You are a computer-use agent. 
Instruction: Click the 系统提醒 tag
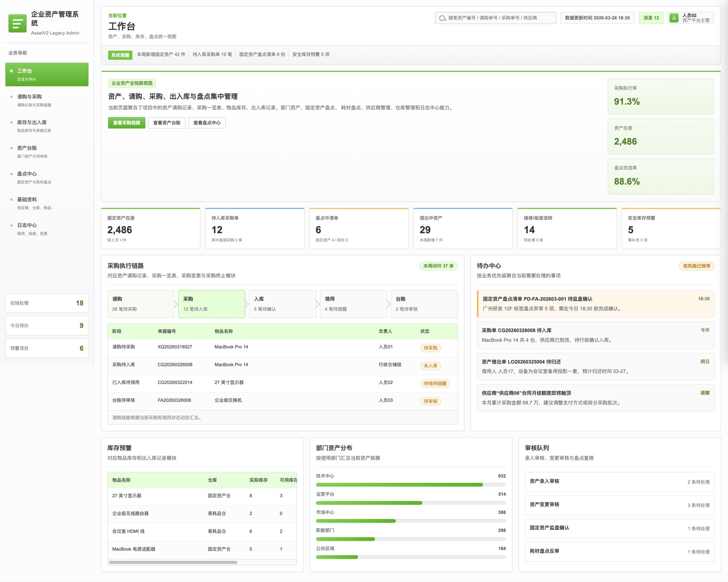(120, 55)
